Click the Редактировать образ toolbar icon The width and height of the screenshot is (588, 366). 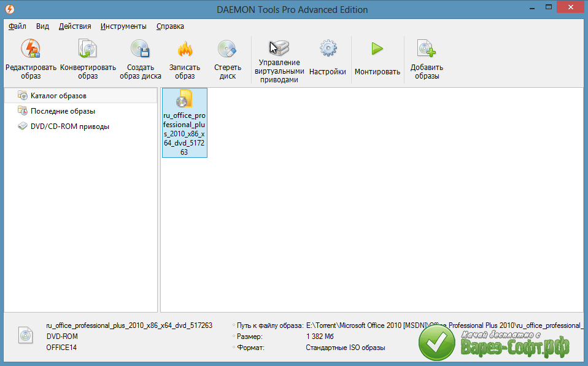pos(31,49)
